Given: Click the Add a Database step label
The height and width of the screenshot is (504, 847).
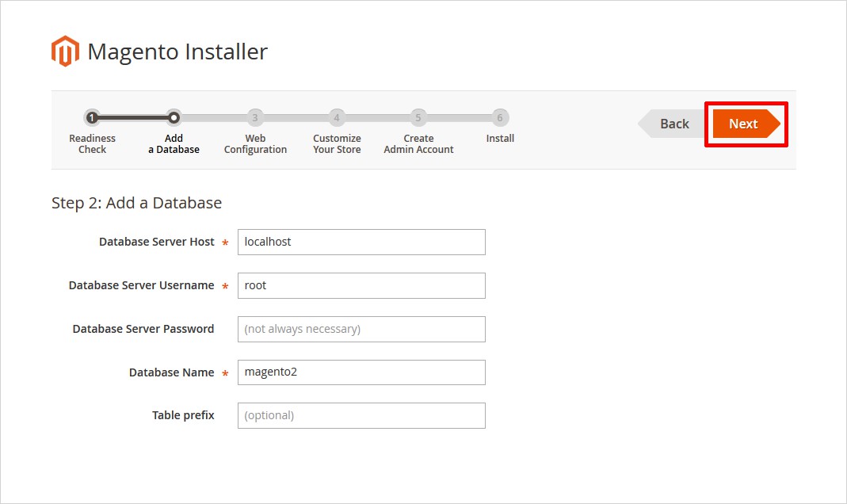Looking at the screenshot, I should pos(174,144).
